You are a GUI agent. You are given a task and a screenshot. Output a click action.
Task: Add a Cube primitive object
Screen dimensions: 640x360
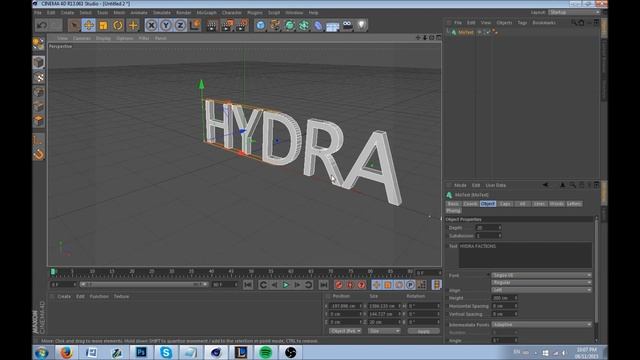coord(260,25)
